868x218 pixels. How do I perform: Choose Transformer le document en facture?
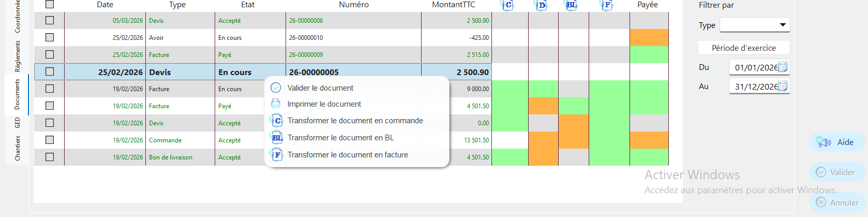point(357,155)
